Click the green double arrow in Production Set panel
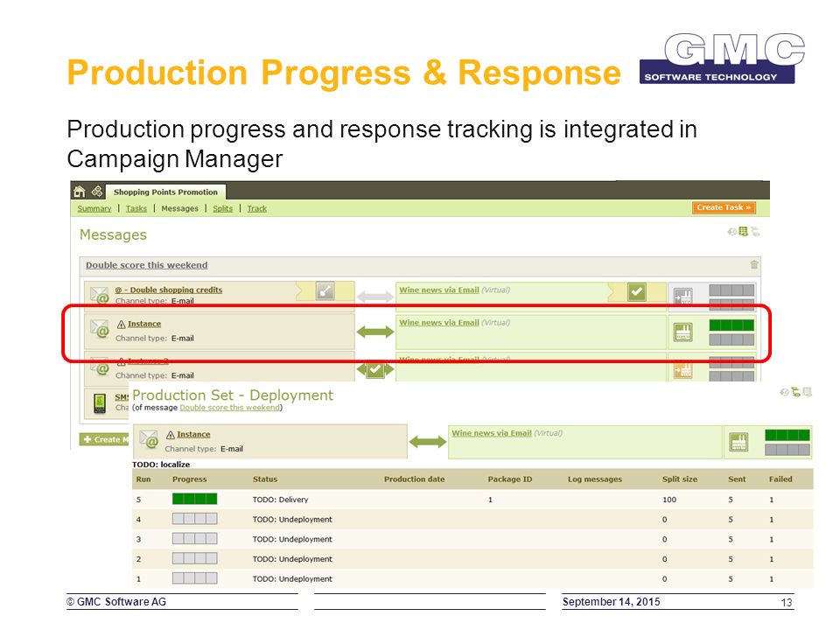The width and height of the screenshot is (840, 630). [x=428, y=442]
